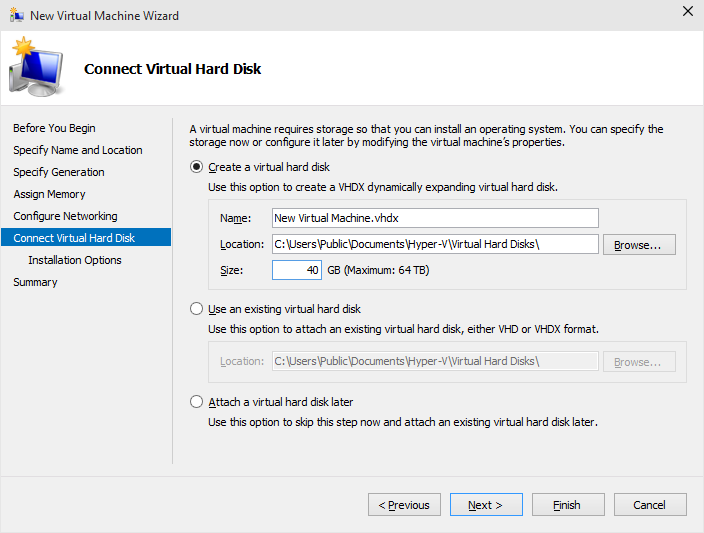
Task: Browse for new disk location
Action: point(639,245)
